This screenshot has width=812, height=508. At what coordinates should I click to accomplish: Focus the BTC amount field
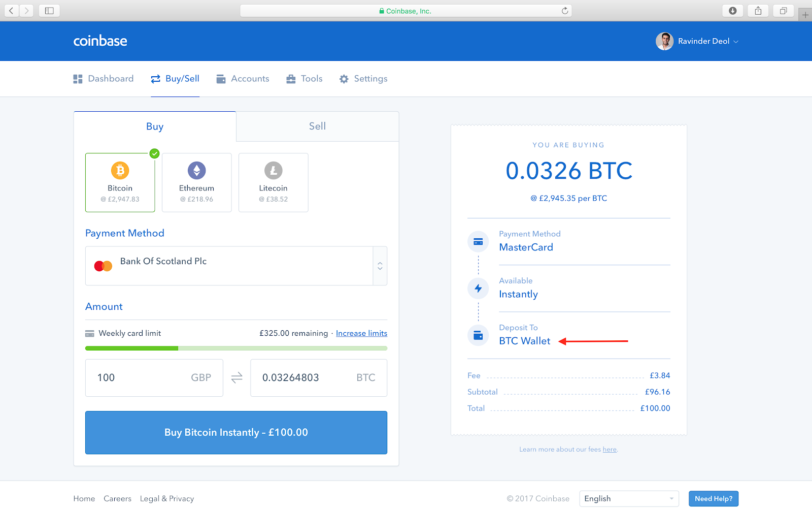pyautogui.click(x=319, y=378)
